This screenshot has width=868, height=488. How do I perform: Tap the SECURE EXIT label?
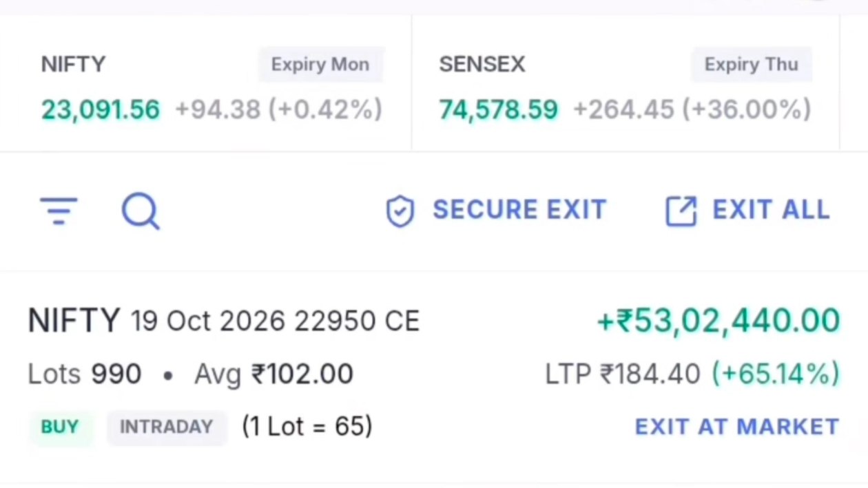point(519,210)
